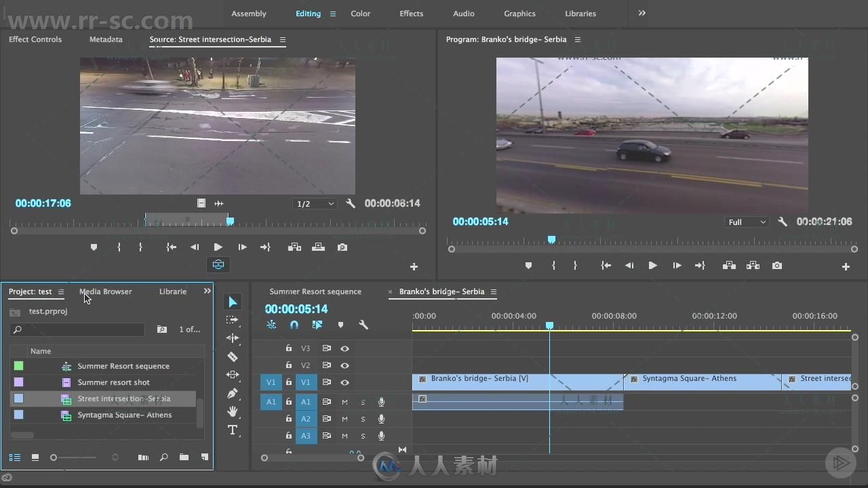Open Summer Resort sequence timeline tab
The height and width of the screenshot is (488, 868).
click(315, 291)
